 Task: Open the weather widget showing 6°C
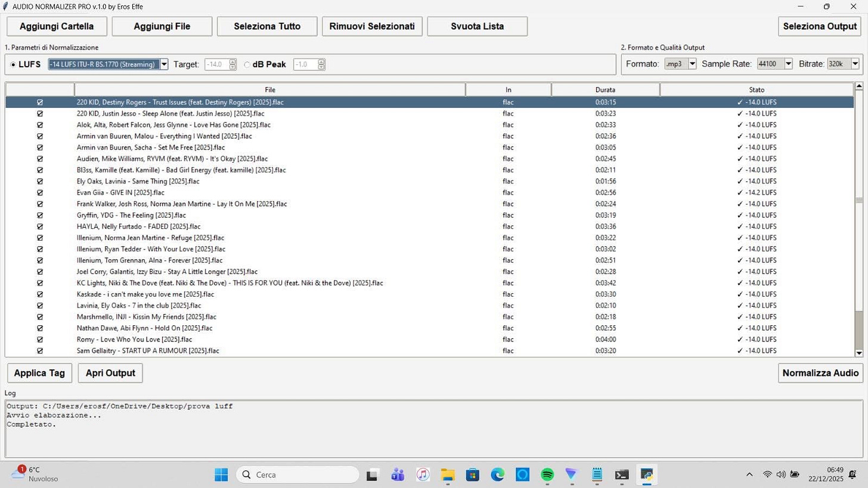pyautogui.click(x=35, y=474)
